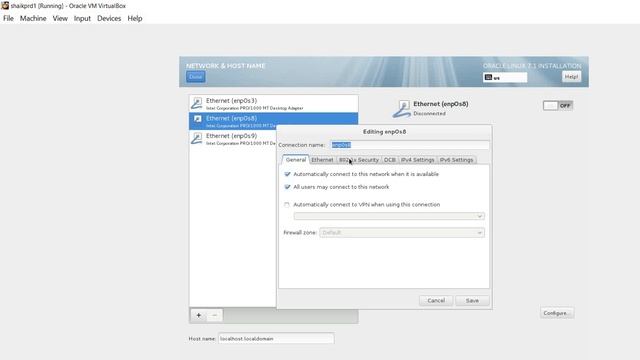640x360 pixels.
Task: Remove the selected device with minus button
Action: pos(215,315)
